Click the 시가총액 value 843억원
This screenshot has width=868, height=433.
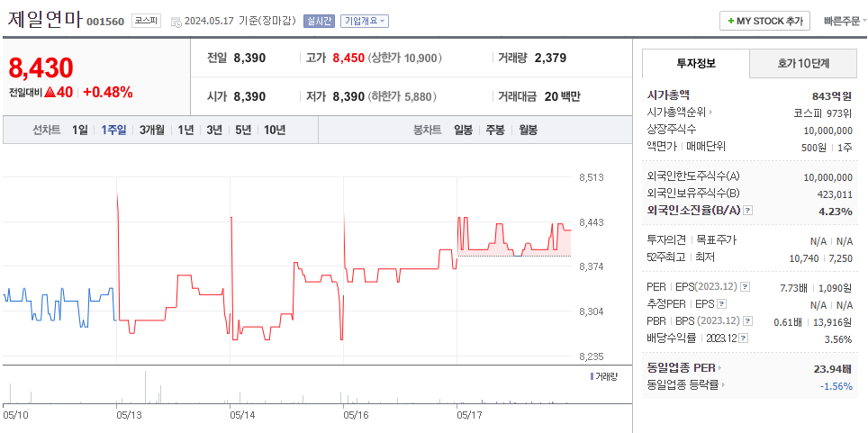832,95
